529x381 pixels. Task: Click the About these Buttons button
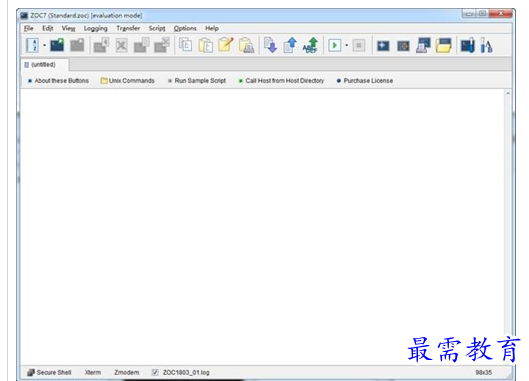pos(58,81)
